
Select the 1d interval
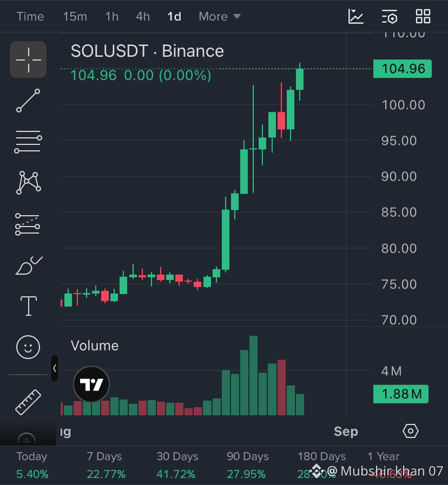[x=174, y=16]
